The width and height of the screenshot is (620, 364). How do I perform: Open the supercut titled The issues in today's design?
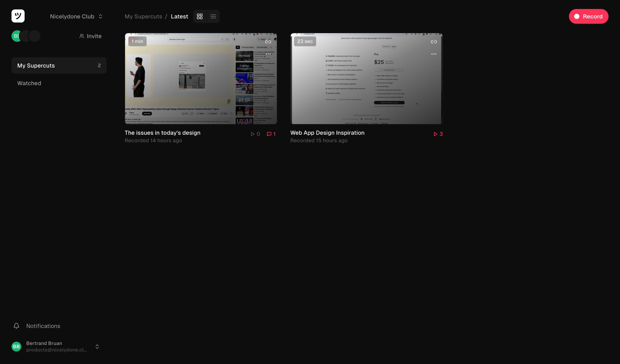coord(201,78)
